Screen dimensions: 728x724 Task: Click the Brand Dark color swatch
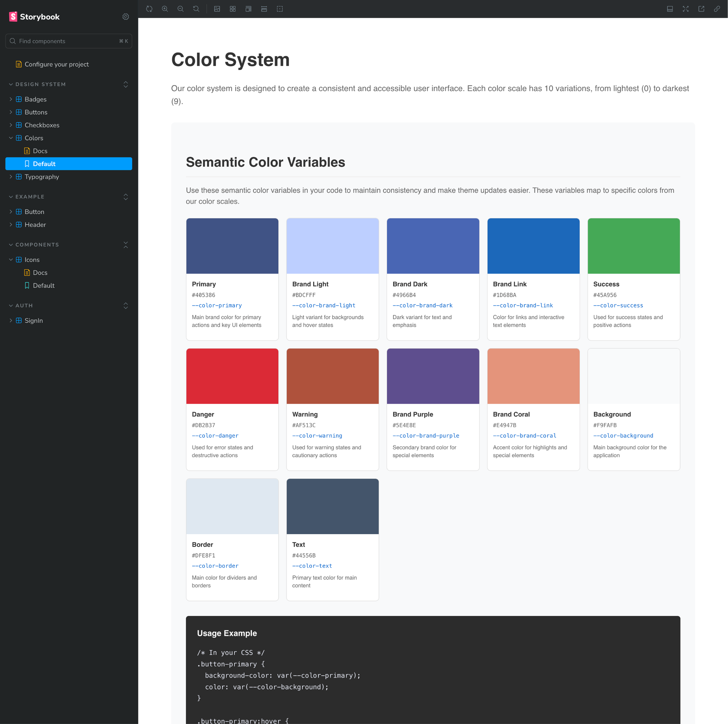point(433,246)
